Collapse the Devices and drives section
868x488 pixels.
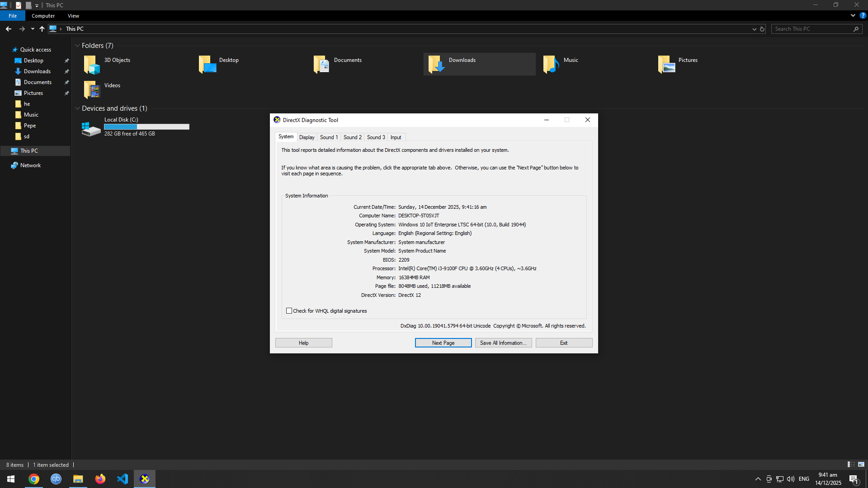pyautogui.click(x=77, y=108)
